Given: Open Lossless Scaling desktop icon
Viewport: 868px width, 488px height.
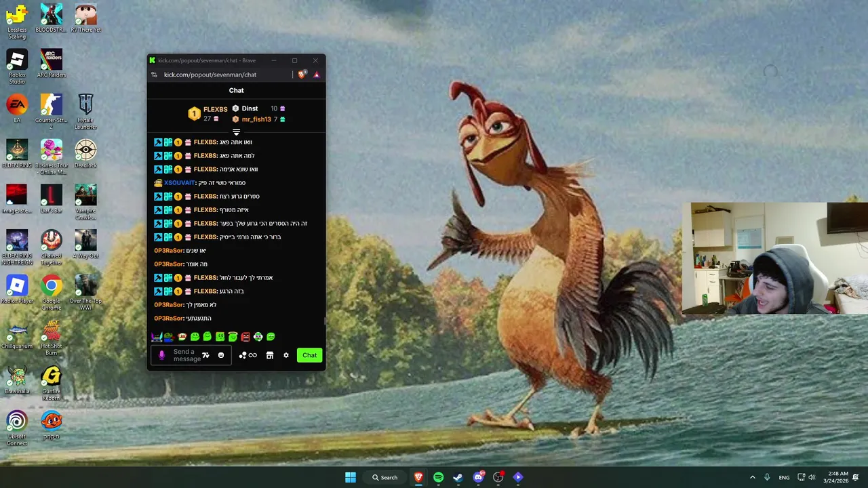Looking at the screenshot, I should (17, 22).
